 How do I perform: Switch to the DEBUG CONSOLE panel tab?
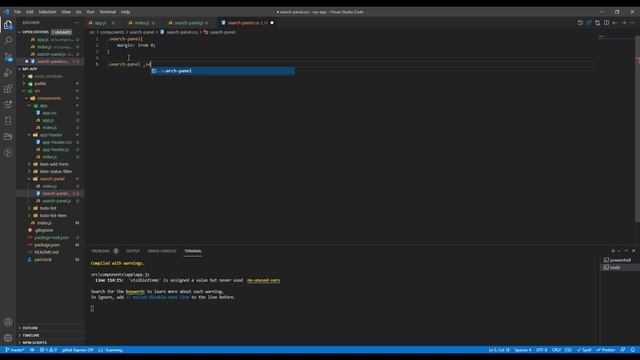[162, 251]
